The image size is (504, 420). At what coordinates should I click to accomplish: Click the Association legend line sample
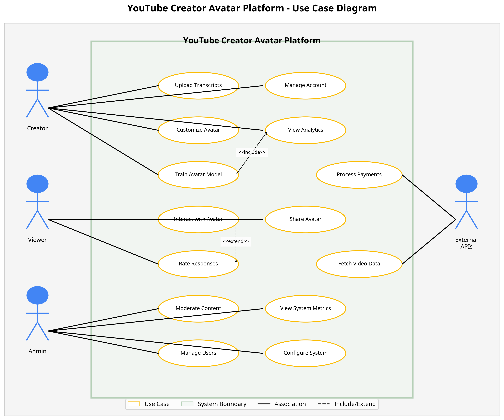coord(264,404)
